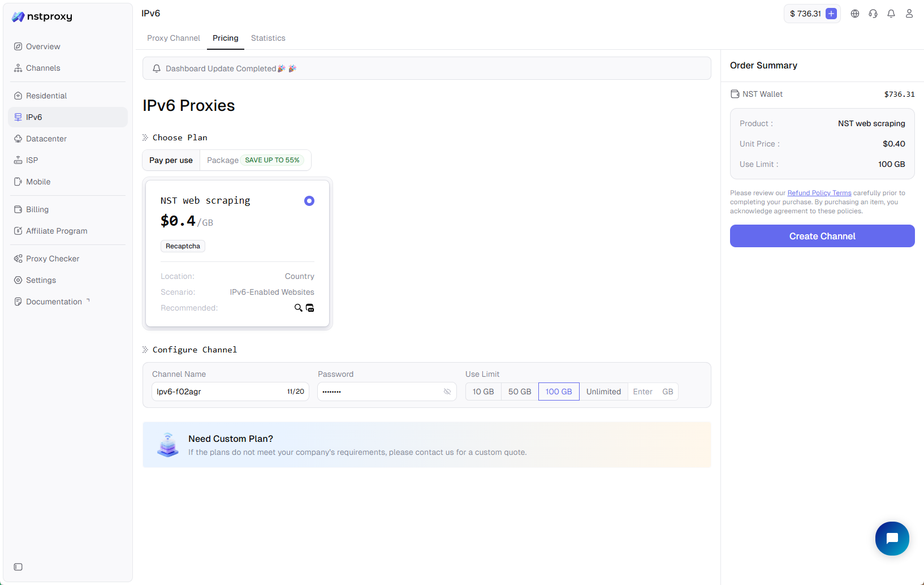This screenshot has height=585, width=924.
Task: Open Documentation in the sidebar
Action: (x=54, y=302)
